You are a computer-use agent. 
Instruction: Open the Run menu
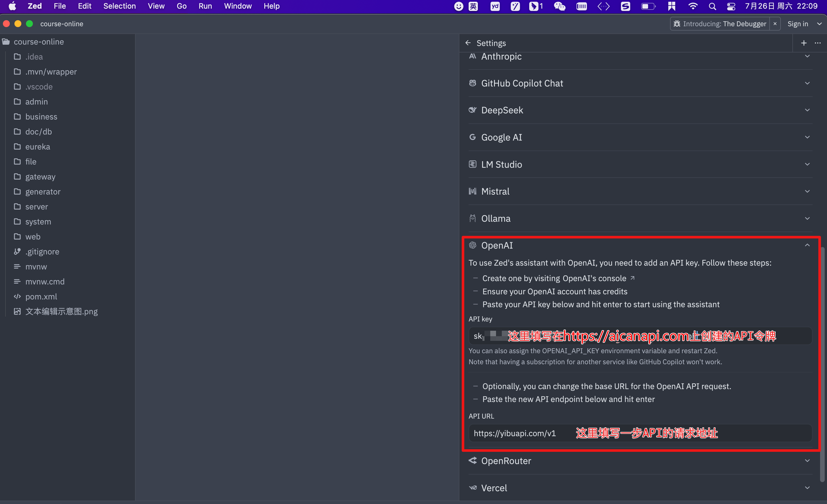[205, 6]
